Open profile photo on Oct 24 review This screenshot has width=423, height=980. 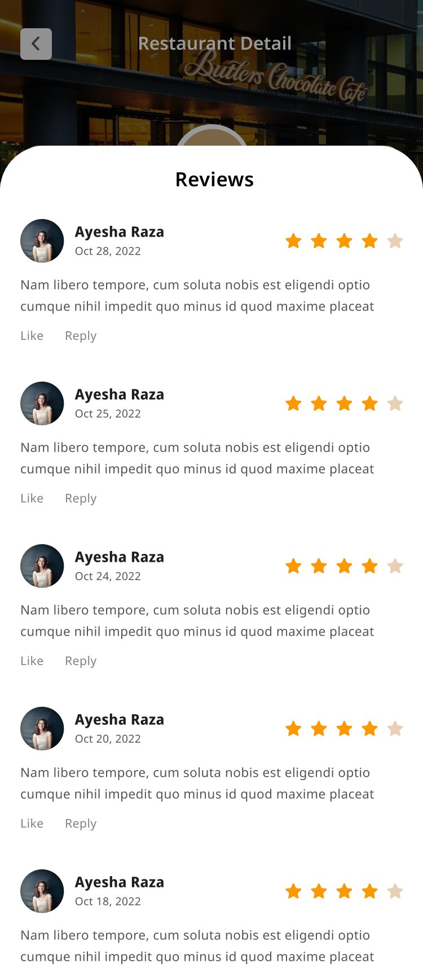coord(42,566)
